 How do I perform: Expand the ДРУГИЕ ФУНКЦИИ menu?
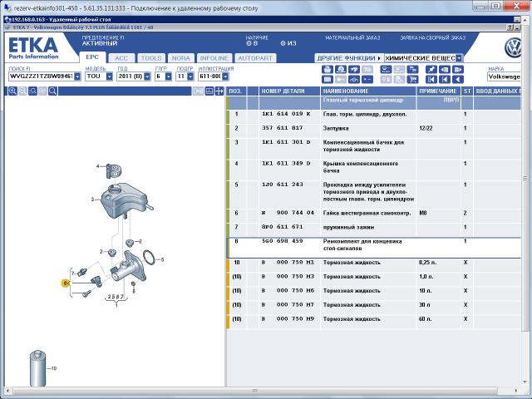point(349,58)
